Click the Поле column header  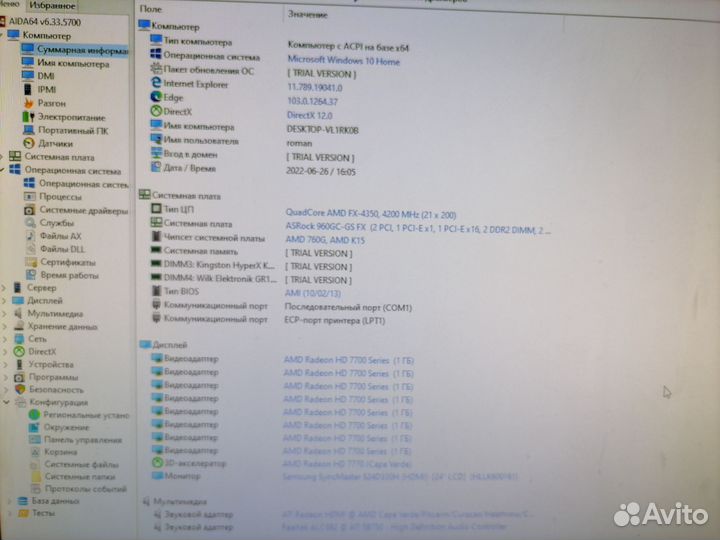[x=150, y=15]
